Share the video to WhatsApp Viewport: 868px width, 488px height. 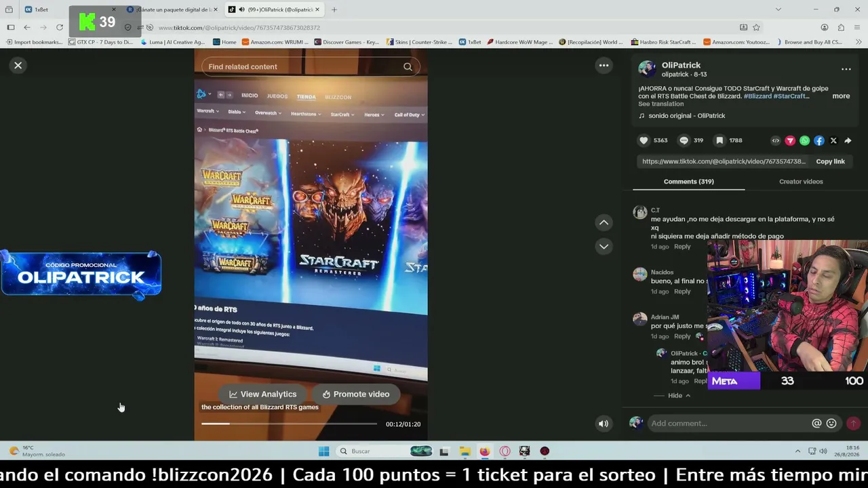coord(804,140)
